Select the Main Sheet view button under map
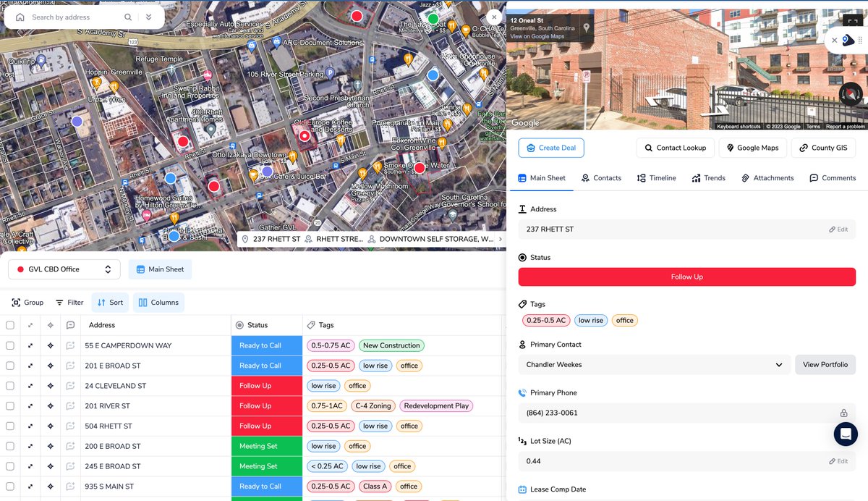868x501 pixels. pyautogui.click(x=160, y=269)
